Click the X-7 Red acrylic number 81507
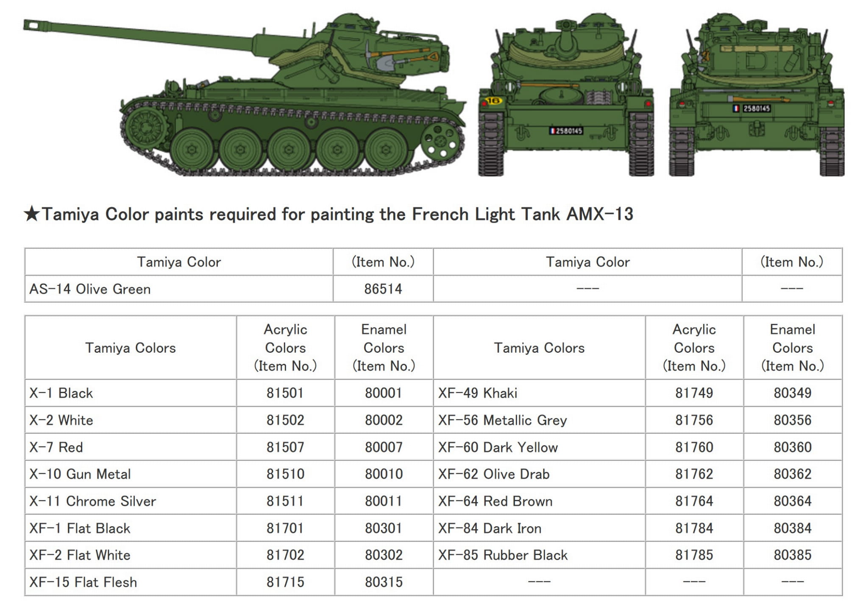 tap(285, 447)
